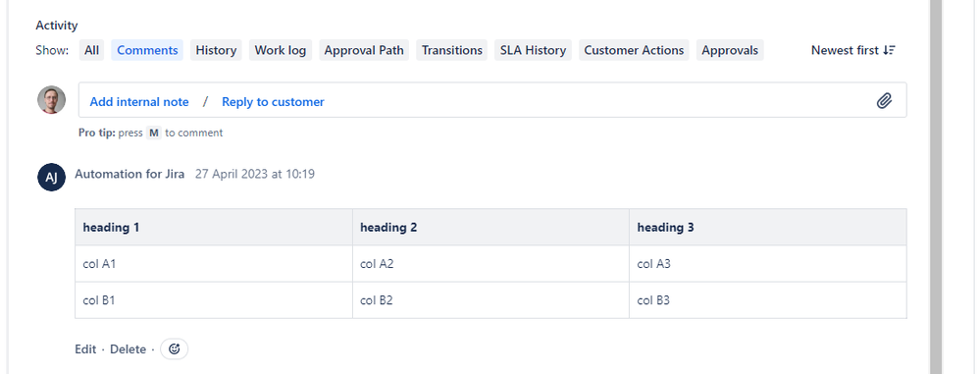Select the col B1 cell
Image resolution: width=980 pixels, height=374 pixels.
coord(214,300)
